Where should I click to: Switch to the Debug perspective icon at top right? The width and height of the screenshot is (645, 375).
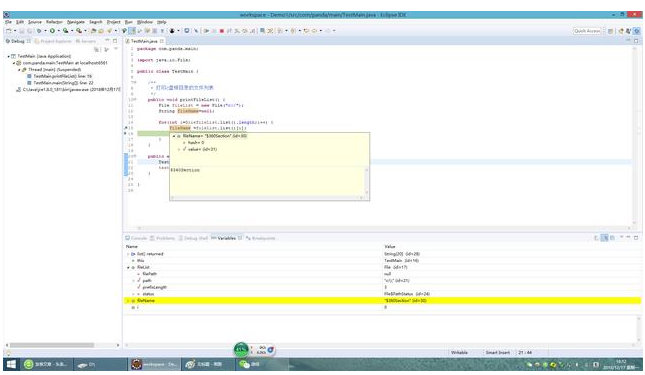pos(637,31)
